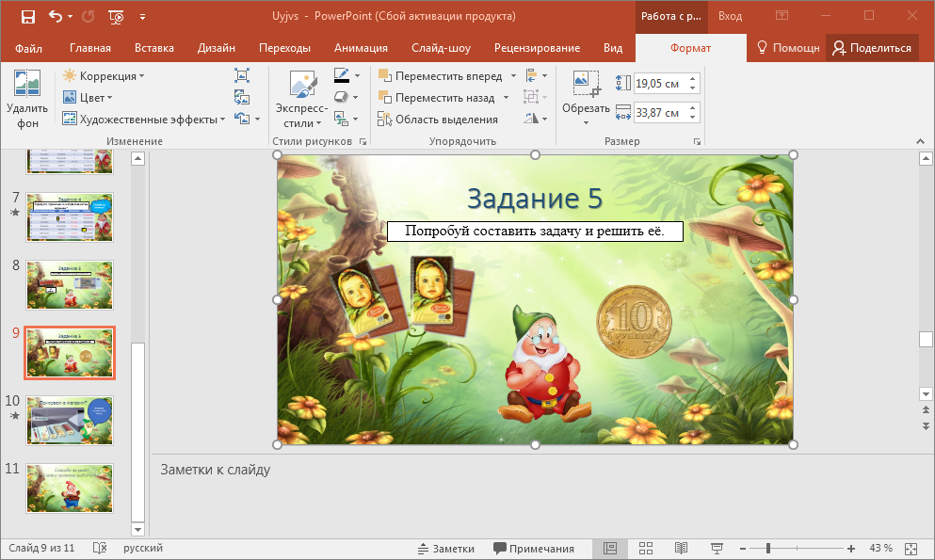This screenshot has width=935, height=560.
Task: Click Переместить назад button
Action: (x=437, y=98)
